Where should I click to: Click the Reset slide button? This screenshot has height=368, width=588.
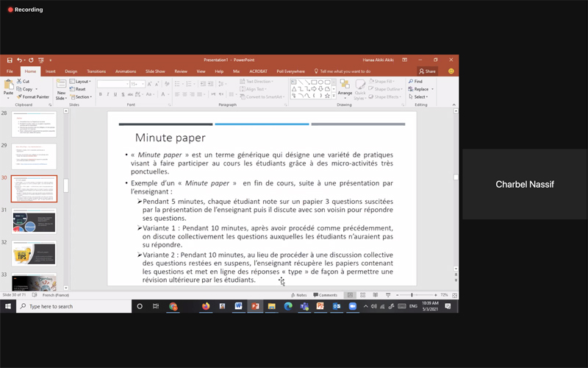(x=79, y=89)
